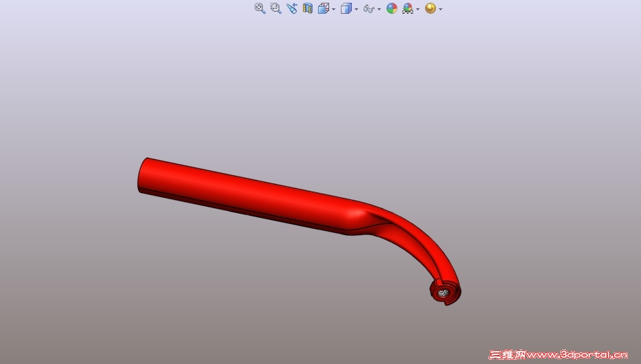Select the Zoom to Area tool
The width and height of the screenshot is (641, 364).
[276, 8]
